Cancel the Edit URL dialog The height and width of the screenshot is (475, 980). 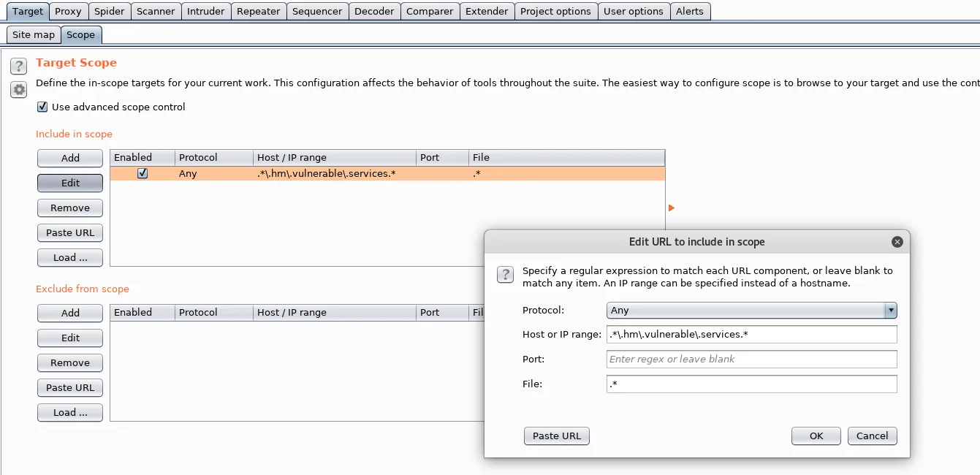pos(873,436)
